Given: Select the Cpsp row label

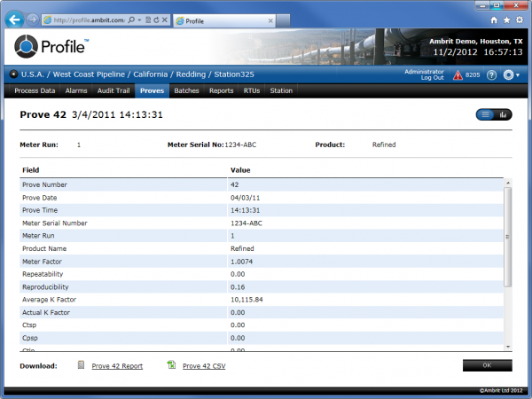Looking at the screenshot, I should pyautogui.click(x=30, y=338).
